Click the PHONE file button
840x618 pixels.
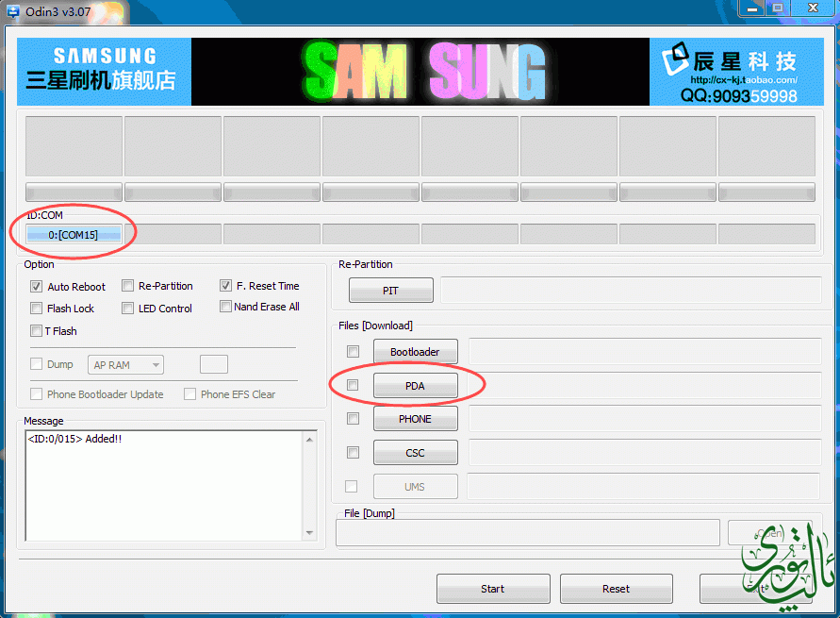[x=415, y=419]
